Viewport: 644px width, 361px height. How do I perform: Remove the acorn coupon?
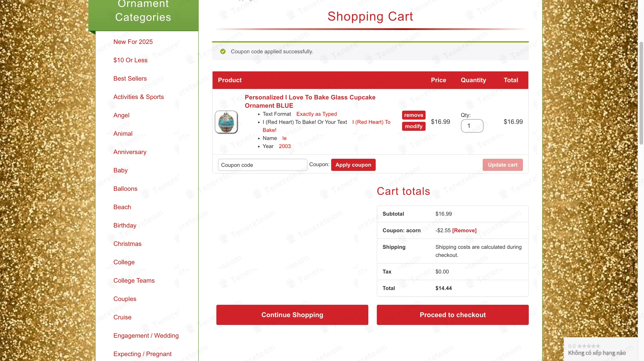tap(464, 230)
